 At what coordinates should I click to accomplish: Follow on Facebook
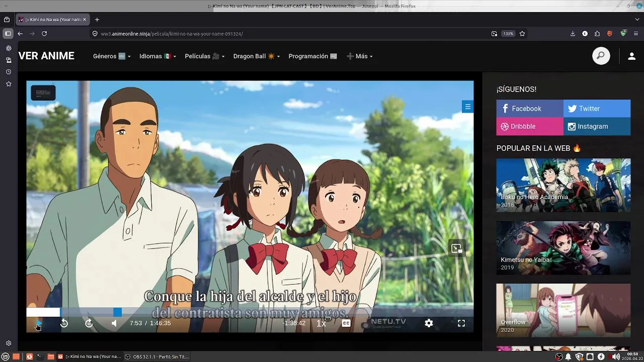[530, 109]
